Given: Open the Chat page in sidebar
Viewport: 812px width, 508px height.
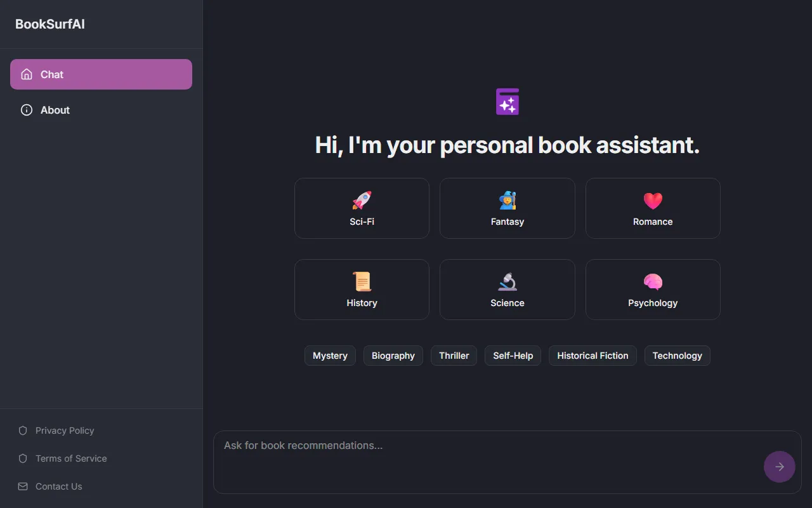Looking at the screenshot, I should pyautogui.click(x=101, y=74).
